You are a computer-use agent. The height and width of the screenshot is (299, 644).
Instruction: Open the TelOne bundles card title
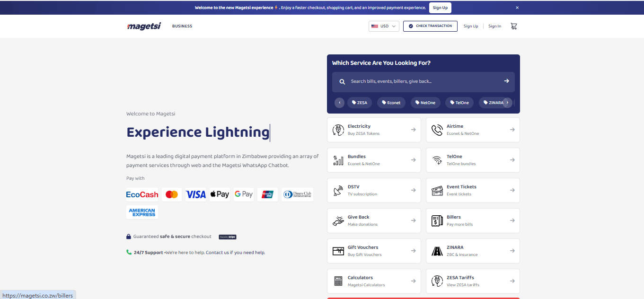click(x=454, y=157)
